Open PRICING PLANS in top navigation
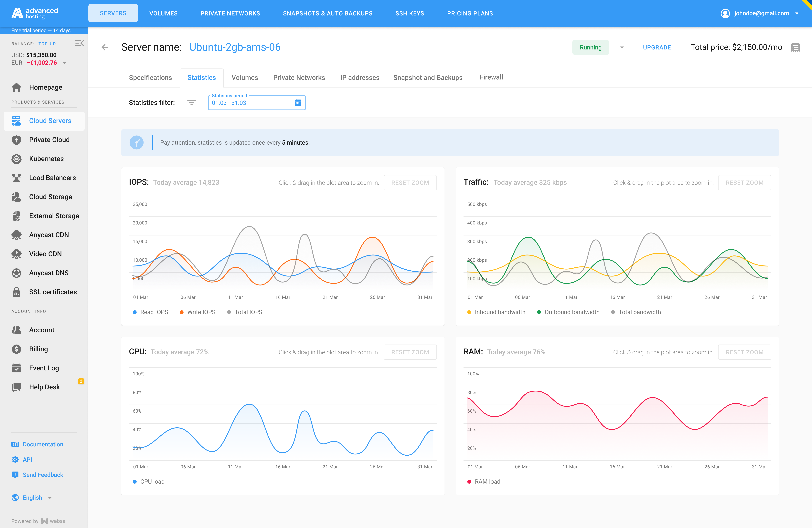 470,13
